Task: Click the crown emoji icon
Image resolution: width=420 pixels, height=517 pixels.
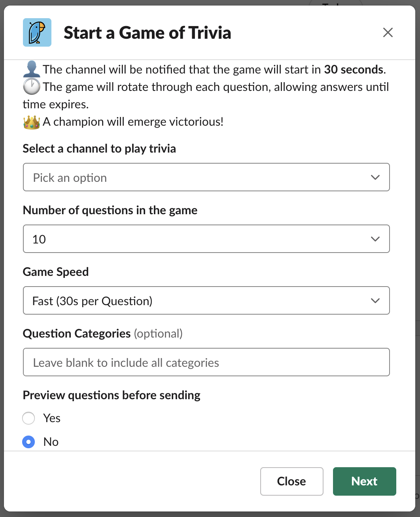Action: click(x=32, y=122)
